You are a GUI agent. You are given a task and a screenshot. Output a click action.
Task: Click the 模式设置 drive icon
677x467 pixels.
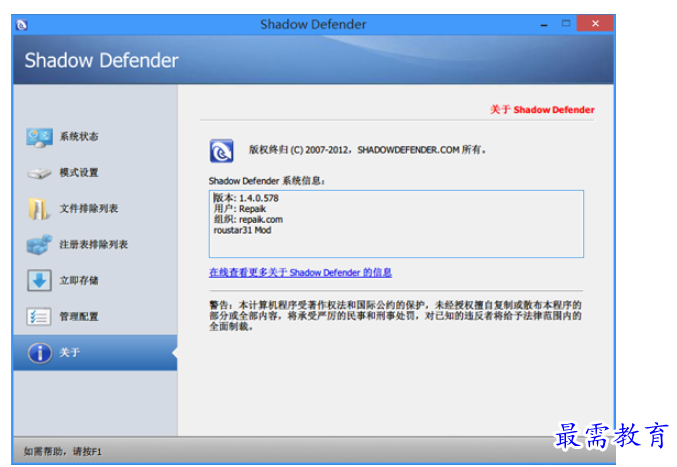click(x=39, y=173)
